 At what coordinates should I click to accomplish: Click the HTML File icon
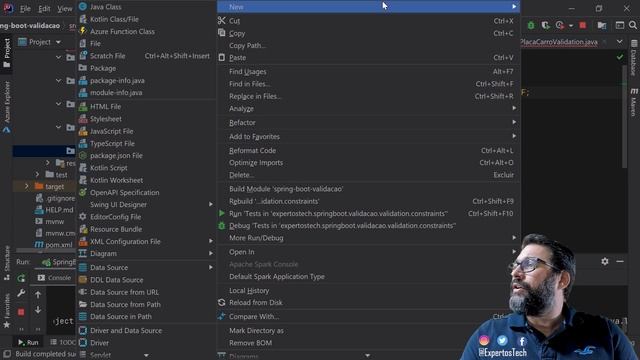[x=83, y=107]
